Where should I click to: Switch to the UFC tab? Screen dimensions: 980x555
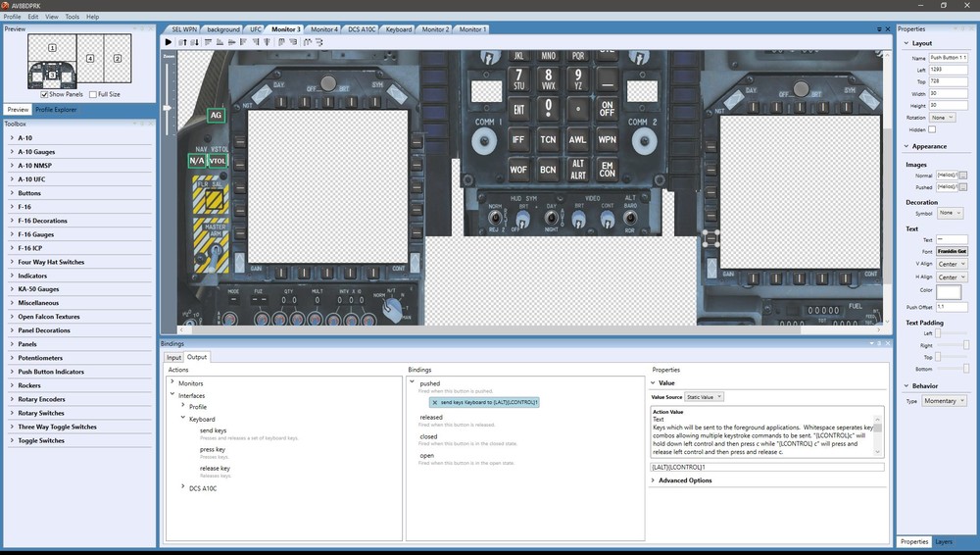256,29
